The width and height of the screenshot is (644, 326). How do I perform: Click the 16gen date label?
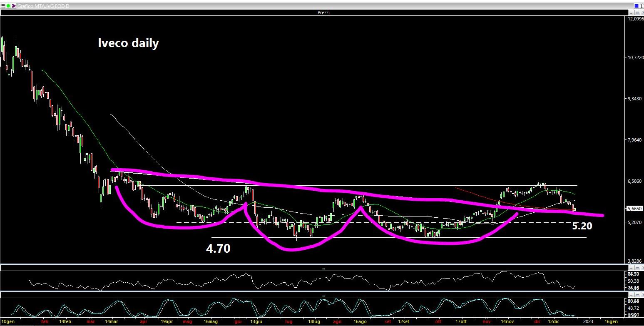pos(611,322)
